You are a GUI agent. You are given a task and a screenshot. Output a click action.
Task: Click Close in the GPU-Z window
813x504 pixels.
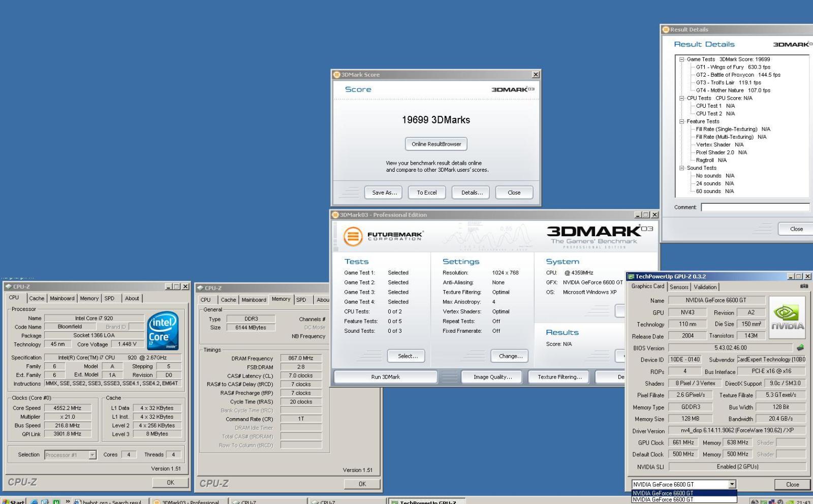[x=793, y=484]
